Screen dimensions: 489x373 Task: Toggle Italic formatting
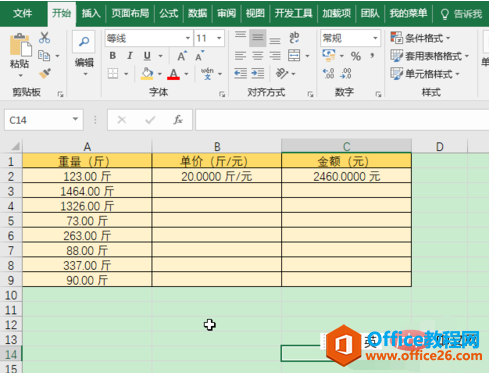(130, 56)
